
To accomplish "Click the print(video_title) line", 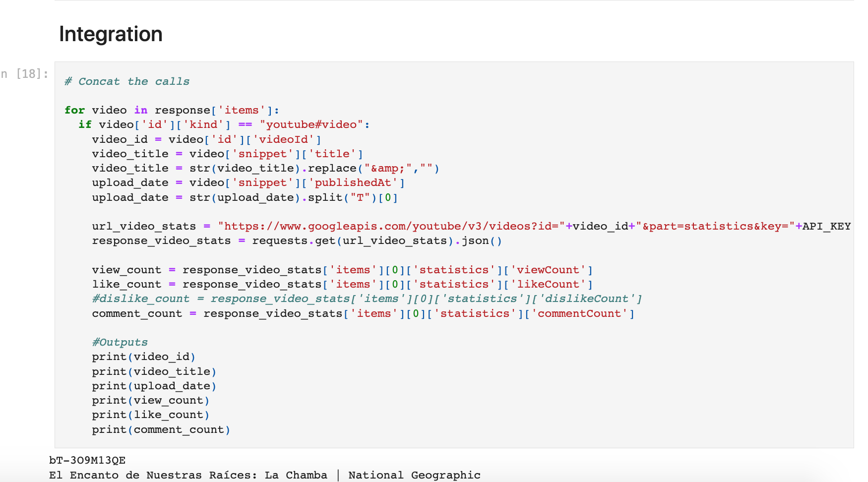I will [154, 371].
